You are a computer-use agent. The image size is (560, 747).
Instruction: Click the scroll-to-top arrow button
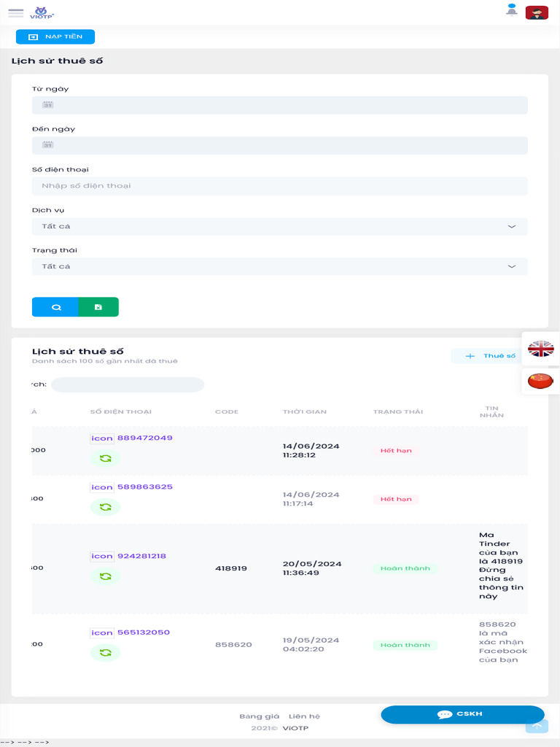[536, 724]
